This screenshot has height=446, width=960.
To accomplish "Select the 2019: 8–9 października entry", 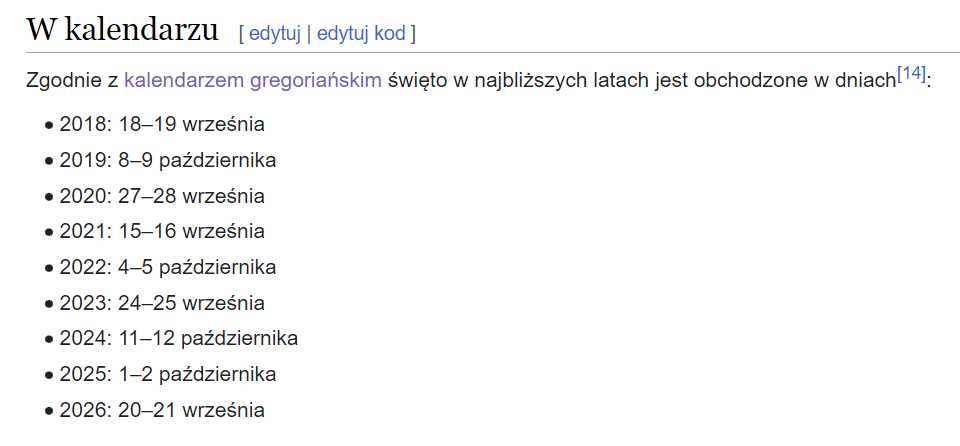I will pos(168,161).
